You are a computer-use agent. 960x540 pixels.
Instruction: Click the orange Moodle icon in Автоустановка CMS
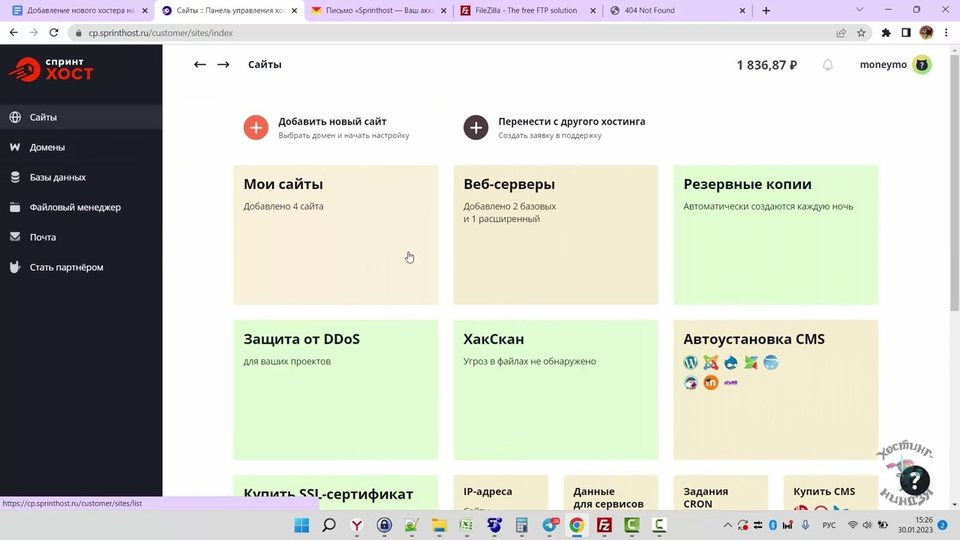[711, 383]
